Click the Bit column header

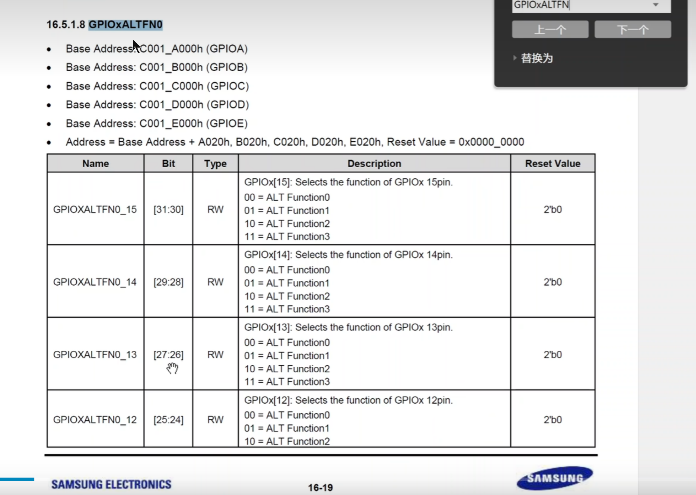(168, 163)
